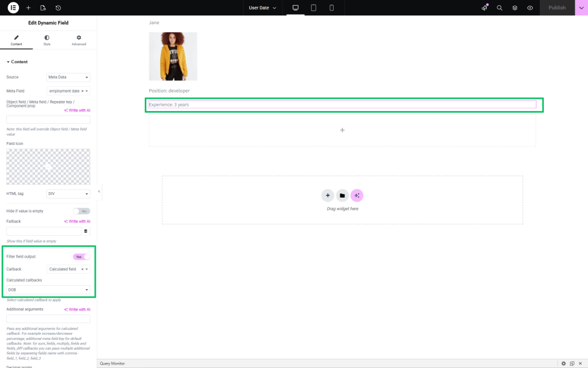Open What's New notifications icon
Viewport: 588px width, 368px height.
coord(485,7)
